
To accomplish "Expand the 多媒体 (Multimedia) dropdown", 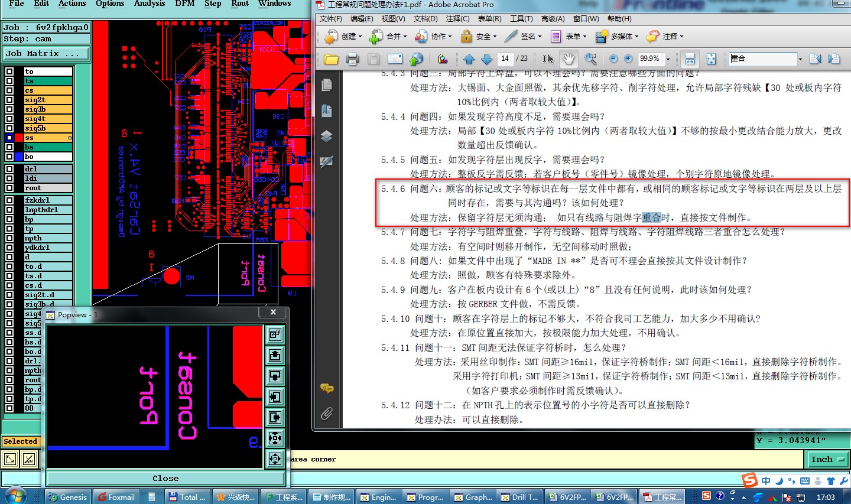I will tap(636, 37).
